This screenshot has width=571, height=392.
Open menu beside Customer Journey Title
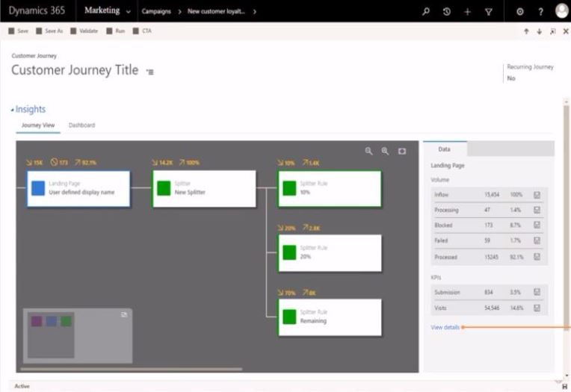(x=150, y=72)
